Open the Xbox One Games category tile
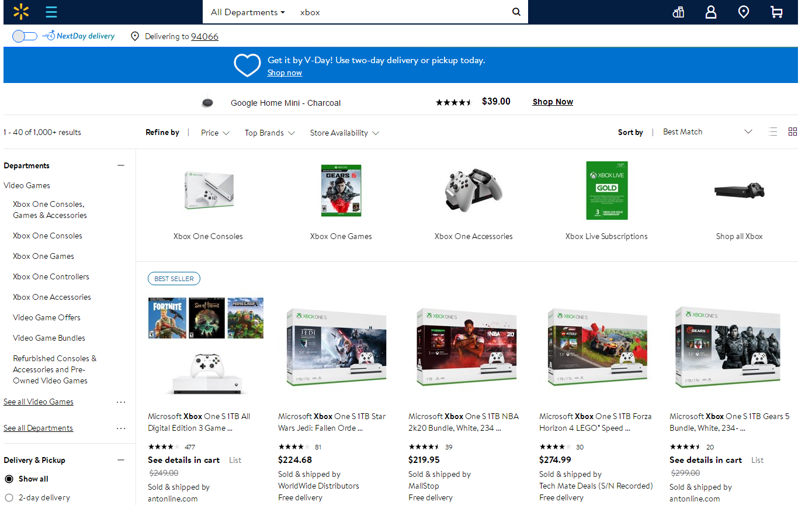Screen dimensions: 812x505 pyautogui.click(x=341, y=202)
